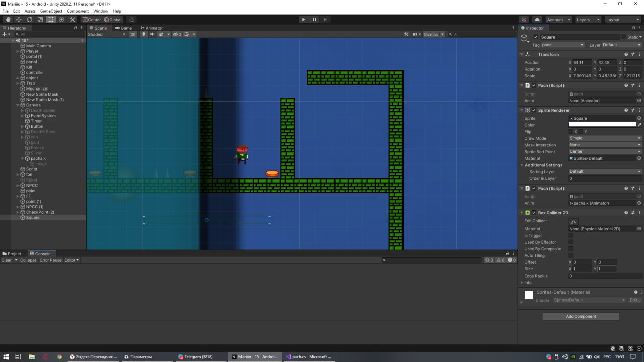The image size is (644, 362).
Task: Open the Sorting Layer dropdown
Action: pyautogui.click(x=605, y=171)
